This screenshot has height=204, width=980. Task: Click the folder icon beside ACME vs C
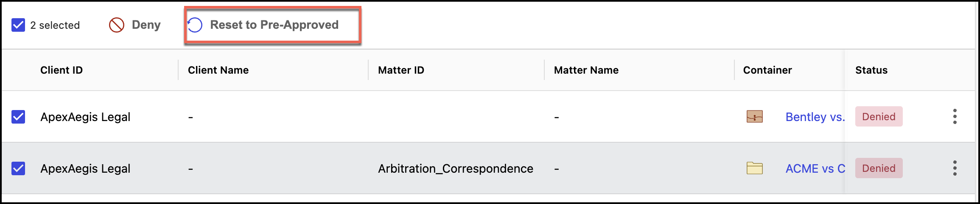click(754, 168)
